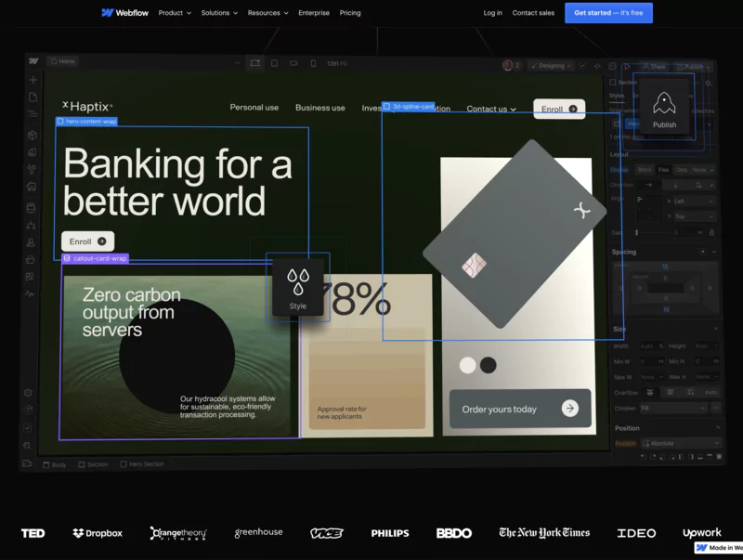The image size is (743, 560).
Task: Select Body in the breadcrumb bar
Action: (55, 464)
